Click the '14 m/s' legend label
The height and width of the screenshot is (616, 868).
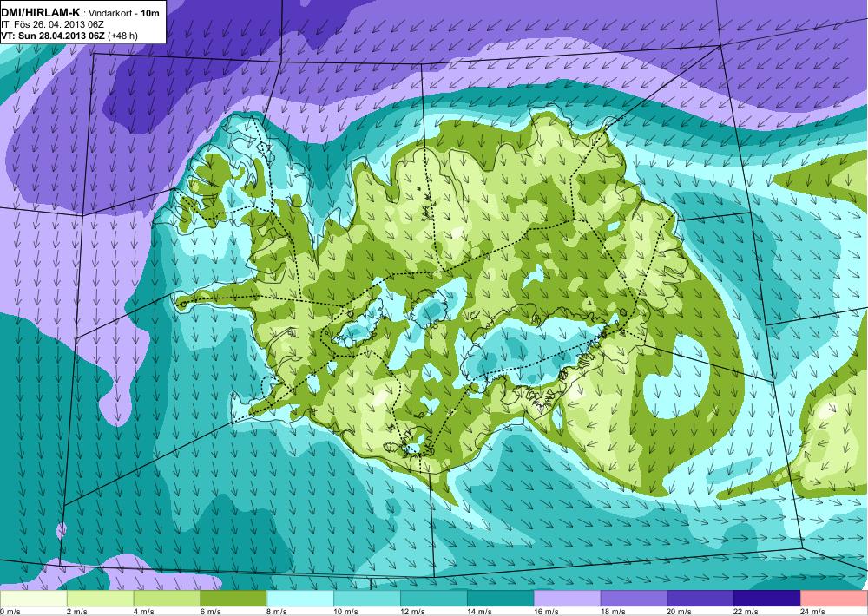point(480,612)
